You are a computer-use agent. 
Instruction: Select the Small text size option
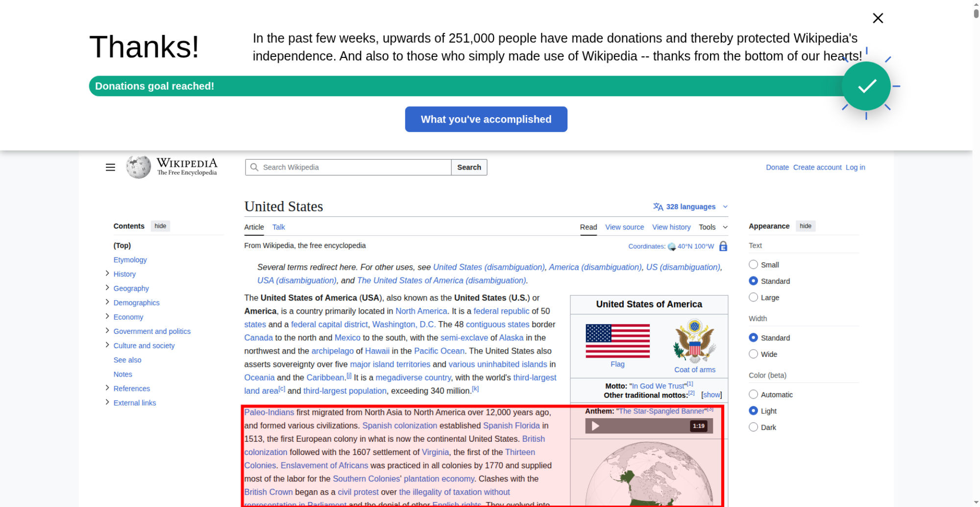click(753, 265)
